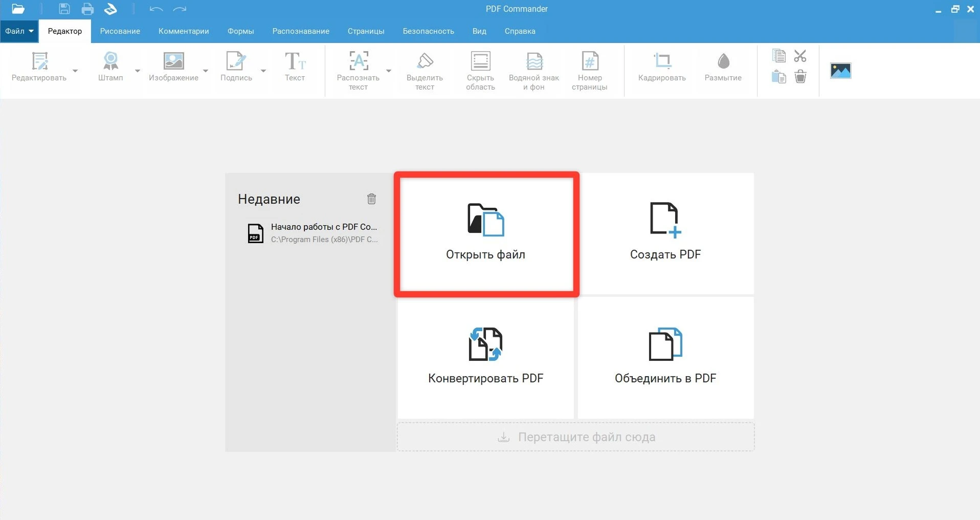Expand the Штамп dropdown arrow
The image size is (980, 520).
tap(137, 71)
